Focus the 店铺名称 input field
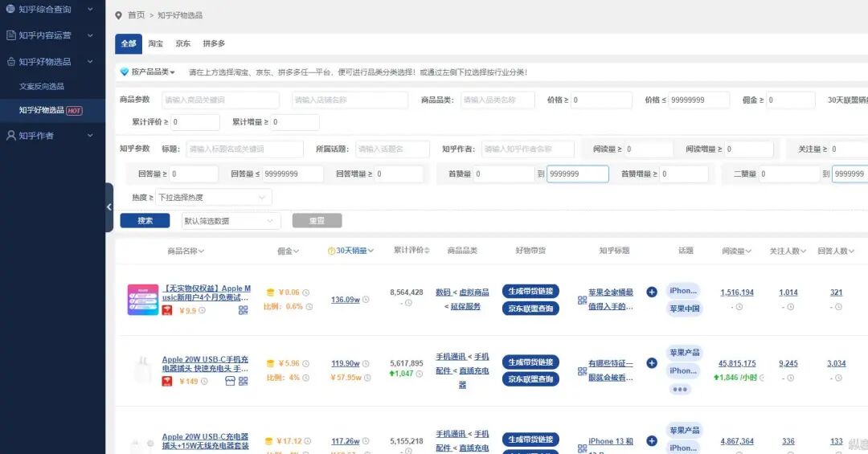868x454 pixels. 350,100
